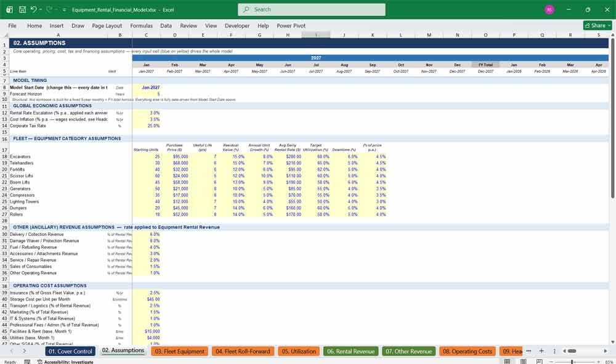616x364 pixels.
Task: Click the zoom percentage in status bar
Action: [609, 362]
